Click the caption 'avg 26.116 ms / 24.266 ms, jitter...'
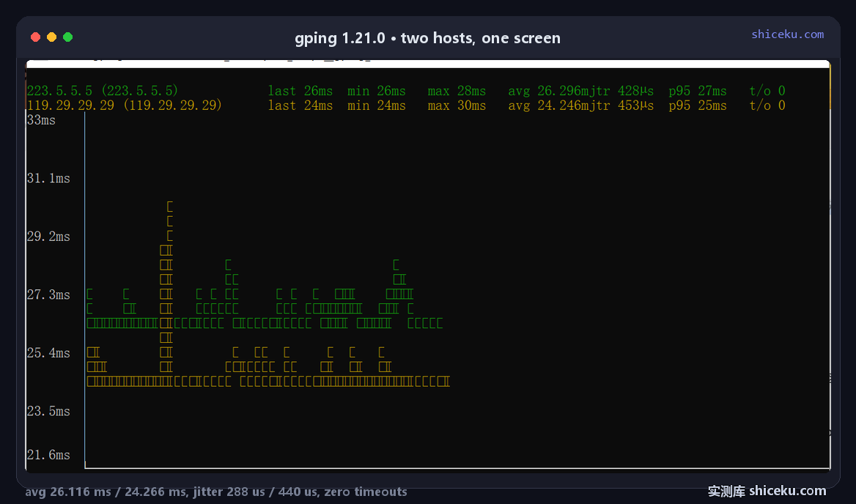The height and width of the screenshot is (504, 856). (x=216, y=492)
